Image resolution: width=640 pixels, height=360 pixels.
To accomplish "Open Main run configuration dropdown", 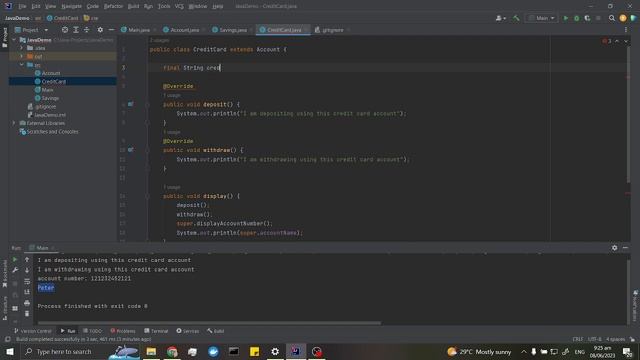I will click(x=541, y=18).
